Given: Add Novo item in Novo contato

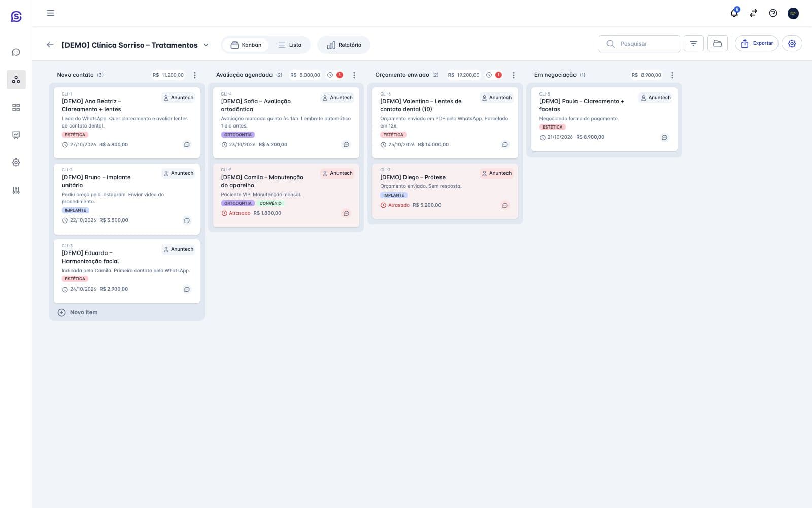Looking at the screenshot, I should coord(78,312).
